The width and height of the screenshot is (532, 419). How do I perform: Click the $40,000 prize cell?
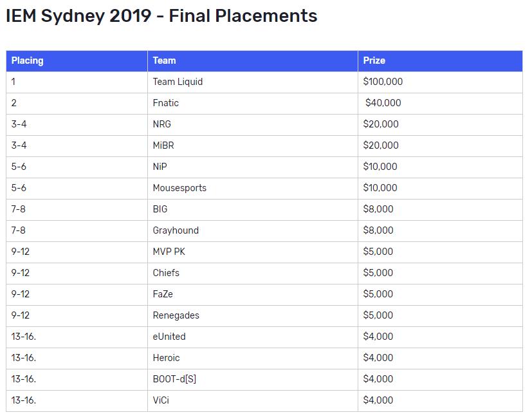[x=441, y=103]
